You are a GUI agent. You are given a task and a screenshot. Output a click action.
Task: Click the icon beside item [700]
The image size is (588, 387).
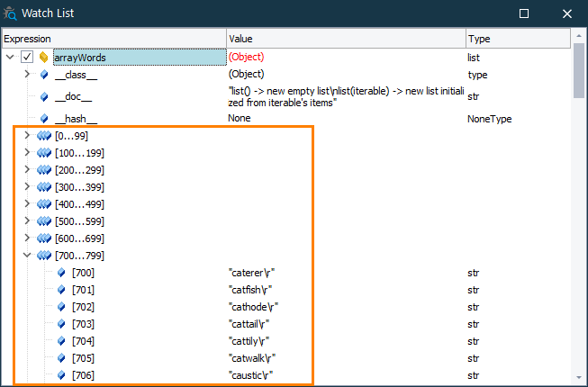pyautogui.click(x=61, y=273)
